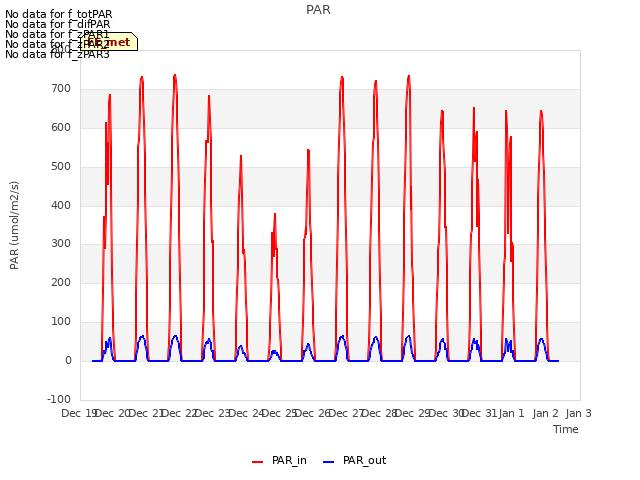
Task: Click the 700 y-axis tick label
Action: tap(61, 89)
